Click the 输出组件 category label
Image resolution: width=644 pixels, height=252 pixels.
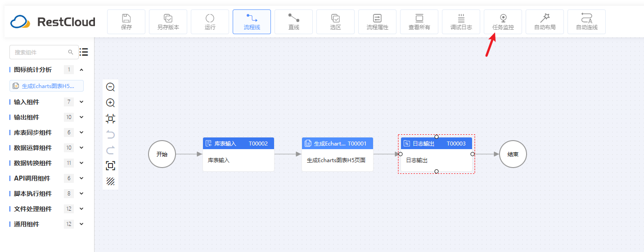[x=27, y=117]
